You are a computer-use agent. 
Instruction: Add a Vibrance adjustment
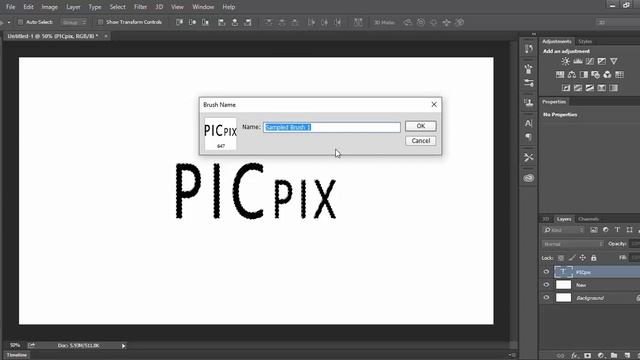[613, 61]
